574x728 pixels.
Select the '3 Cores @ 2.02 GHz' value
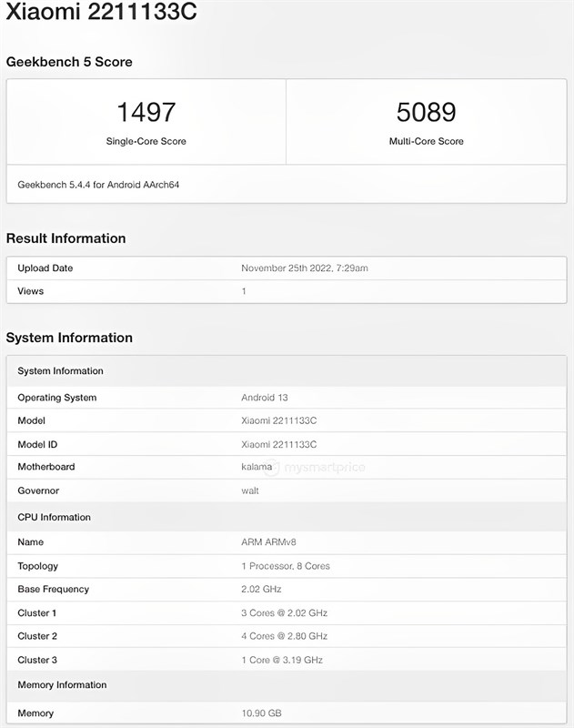285,612
